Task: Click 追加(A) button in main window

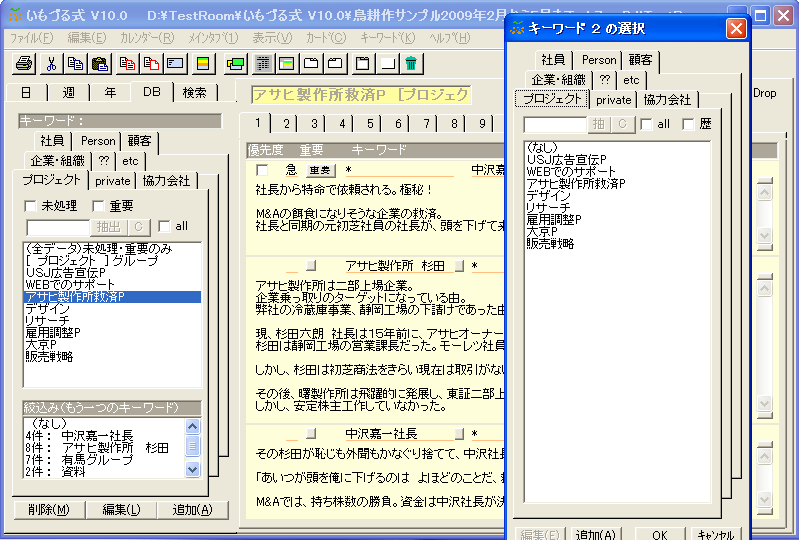Action: [192, 510]
